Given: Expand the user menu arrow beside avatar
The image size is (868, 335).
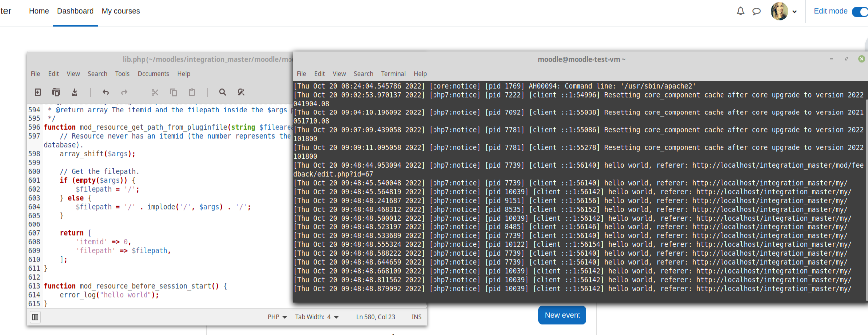Looking at the screenshot, I should click(794, 12).
